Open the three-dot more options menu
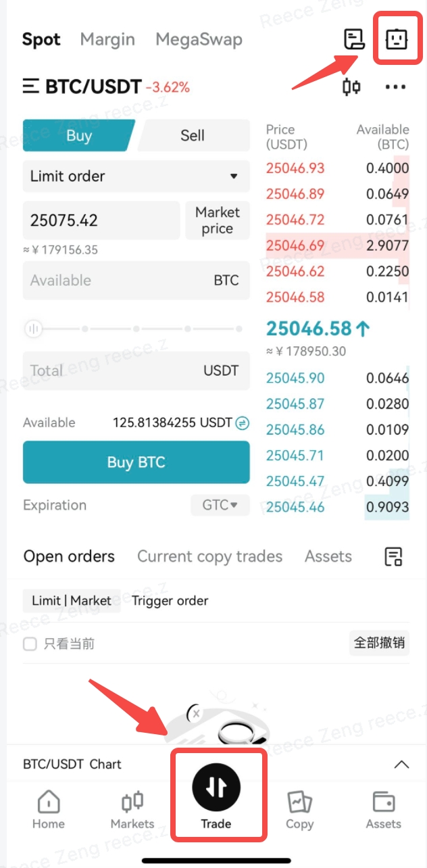Viewport: 427px width, 868px height. (x=395, y=87)
